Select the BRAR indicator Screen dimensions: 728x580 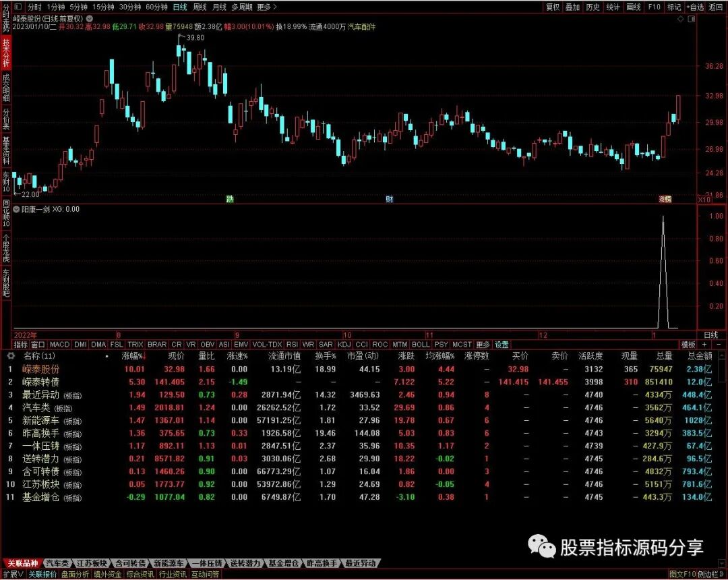(x=157, y=345)
